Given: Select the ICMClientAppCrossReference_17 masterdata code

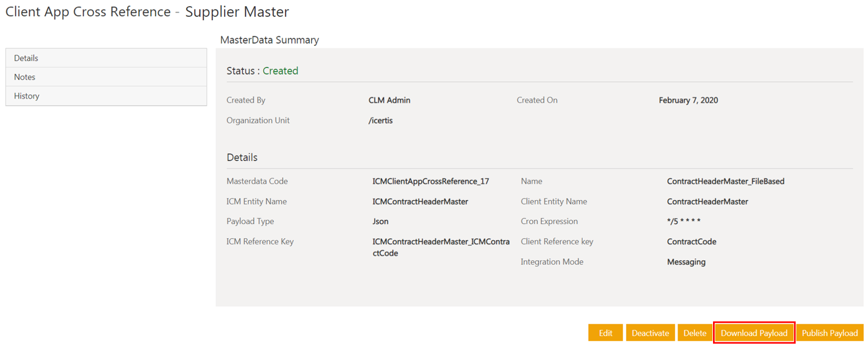Looking at the screenshot, I should pos(430,181).
